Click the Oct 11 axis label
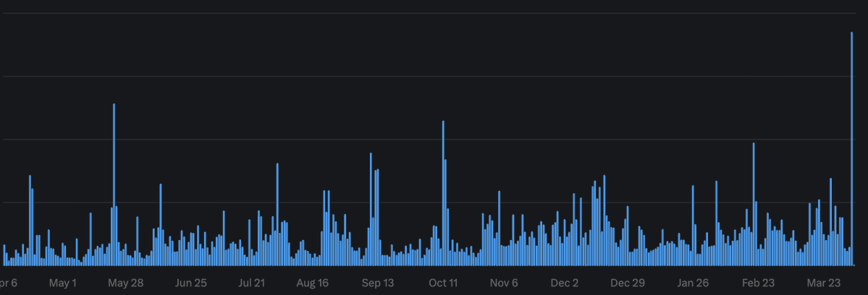Viewport: 868px width, 295px height. click(443, 283)
